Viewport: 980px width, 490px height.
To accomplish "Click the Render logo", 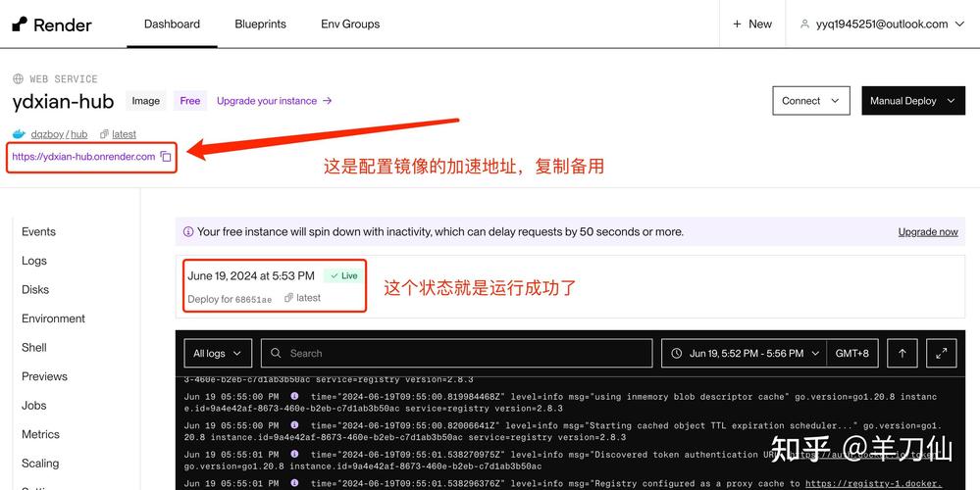I will 52,24.
